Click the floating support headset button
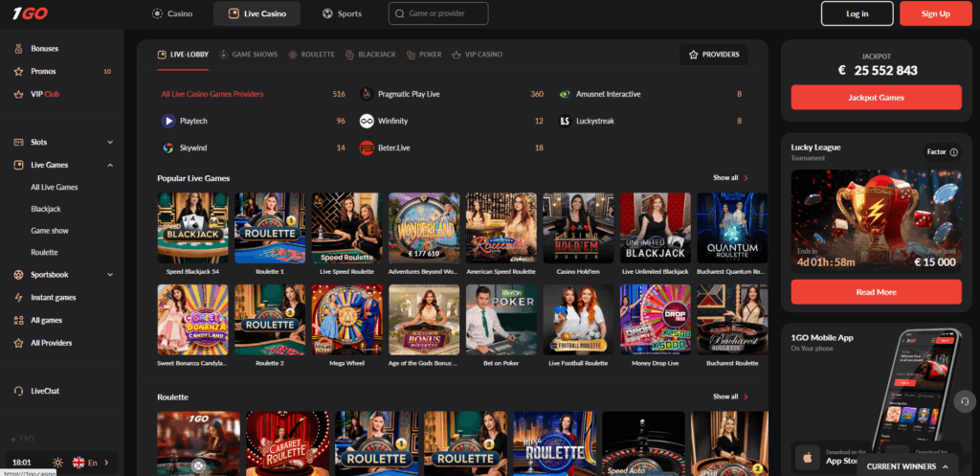 click(x=965, y=401)
